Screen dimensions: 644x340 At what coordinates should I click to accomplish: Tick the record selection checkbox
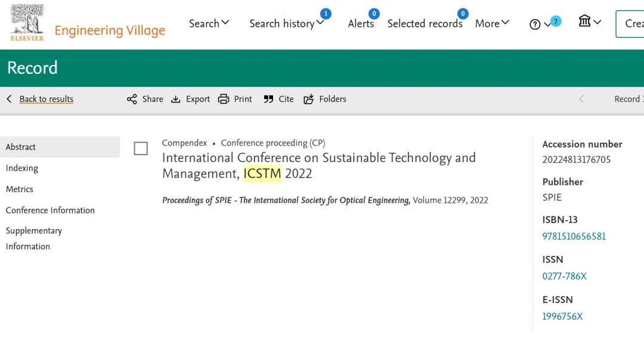141,149
